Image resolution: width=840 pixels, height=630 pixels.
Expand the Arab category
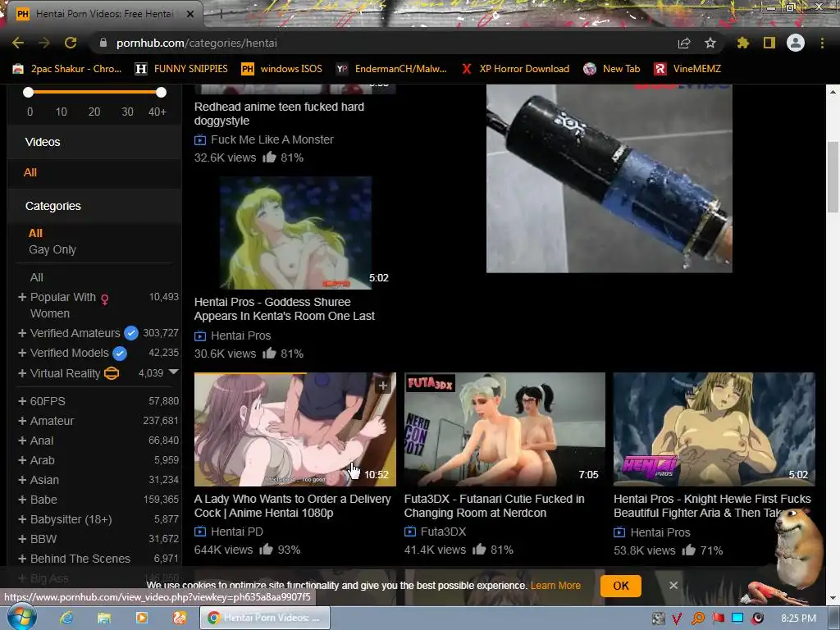click(22, 460)
